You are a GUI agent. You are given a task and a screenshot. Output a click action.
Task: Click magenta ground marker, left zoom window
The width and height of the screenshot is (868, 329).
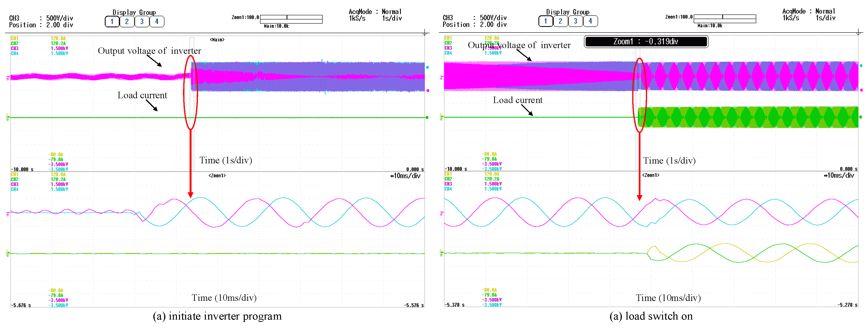(x=8, y=214)
